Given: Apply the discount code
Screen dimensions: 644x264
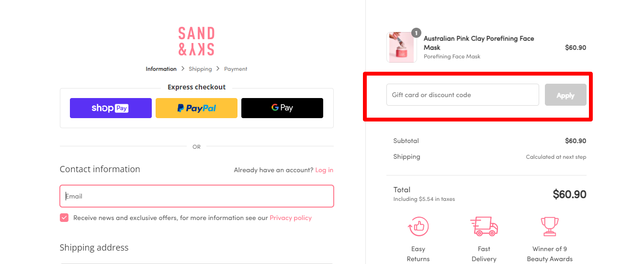Looking at the screenshot, I should click(565, 95).
